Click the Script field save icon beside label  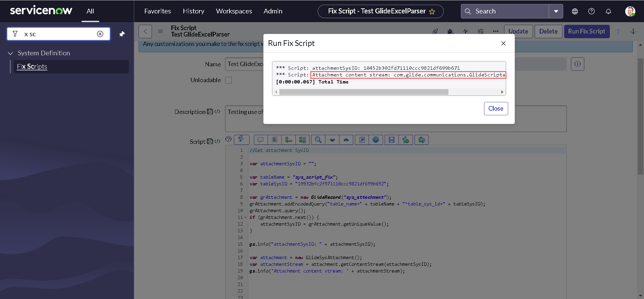(210, 141)
